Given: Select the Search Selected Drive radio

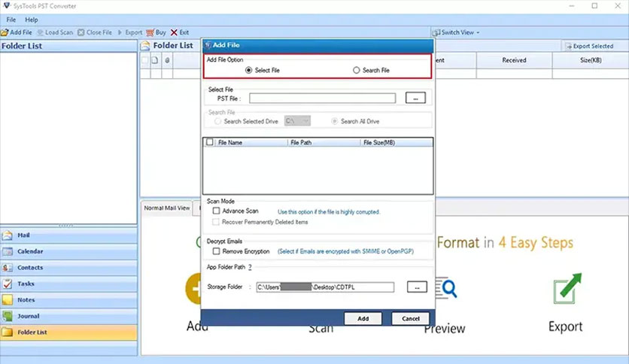Looking at the screenshot, I should point(217,121).
